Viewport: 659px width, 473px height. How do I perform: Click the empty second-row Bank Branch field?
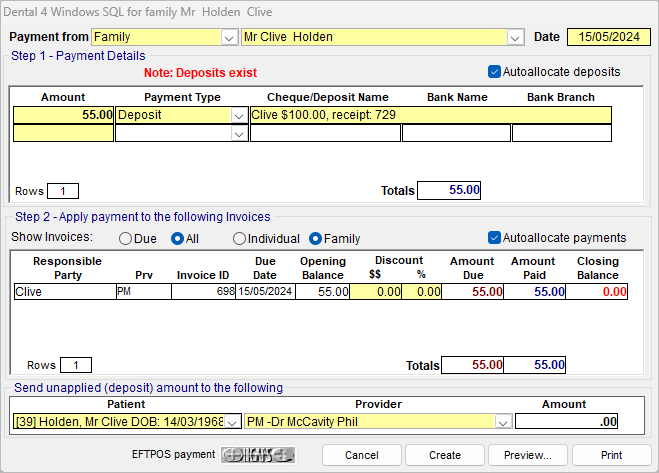[562, 133]
